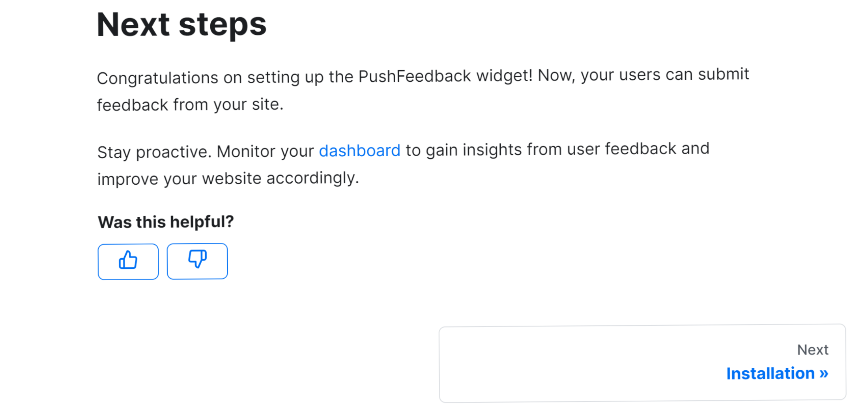
Task: Click the thumbs up icon
Action: click(128, 260)
